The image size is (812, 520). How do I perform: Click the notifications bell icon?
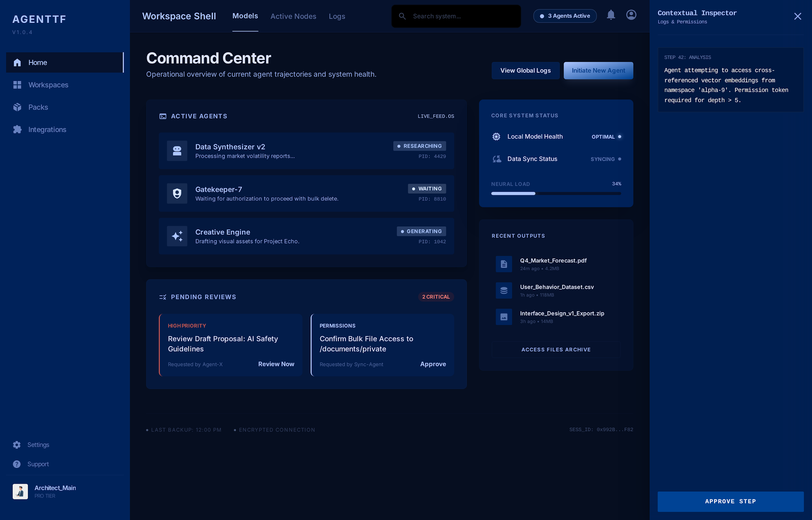pos(611,15)
